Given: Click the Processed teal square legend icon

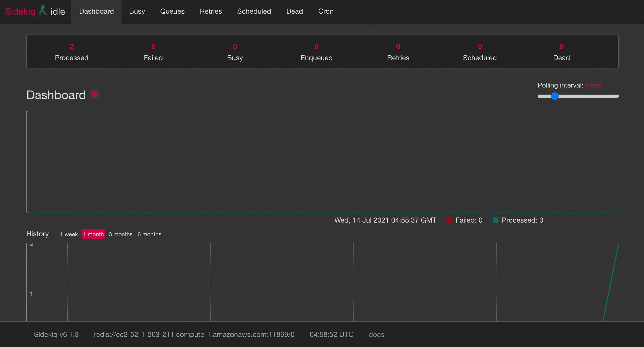Looking at the screenshot, I should click(x=496, y=220).
